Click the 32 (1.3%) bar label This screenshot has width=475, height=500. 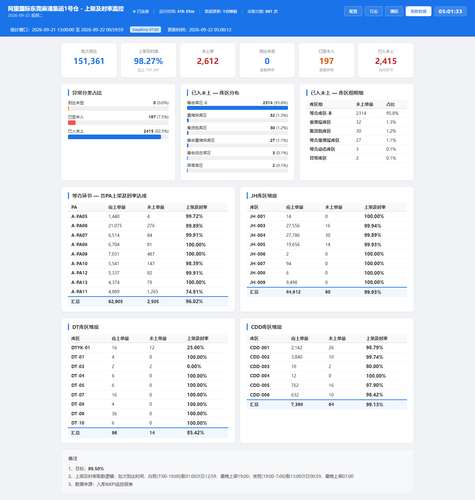coord(279,115)
